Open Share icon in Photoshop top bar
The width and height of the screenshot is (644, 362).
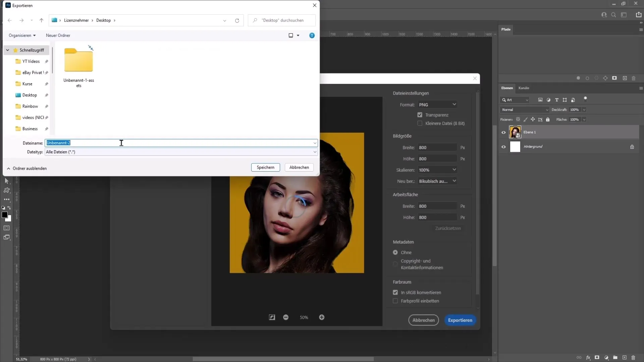point(639,15)
